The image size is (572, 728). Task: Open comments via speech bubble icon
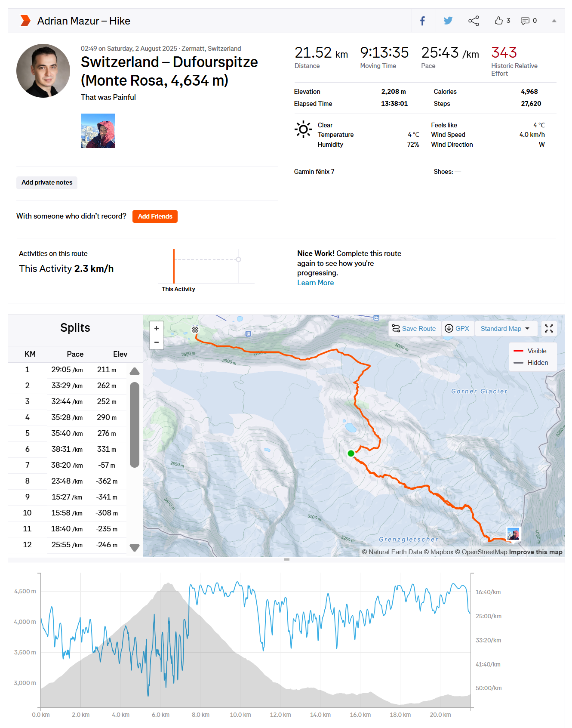pyautogui.click(x=525, y=21)
